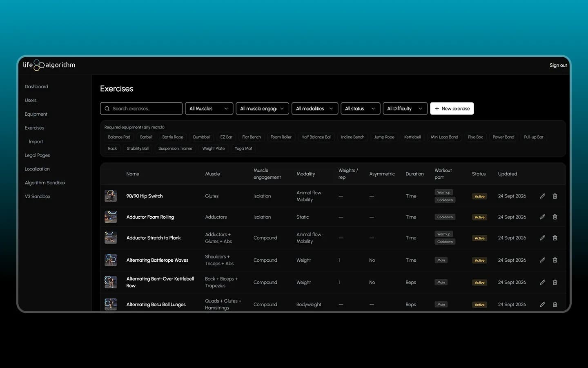Open the Users page

click(31, 100)
